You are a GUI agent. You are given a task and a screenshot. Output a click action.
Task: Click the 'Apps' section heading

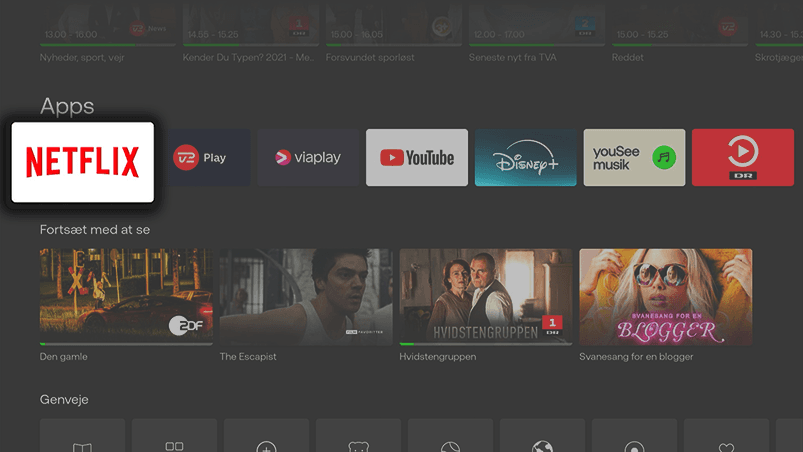(67, 106)
